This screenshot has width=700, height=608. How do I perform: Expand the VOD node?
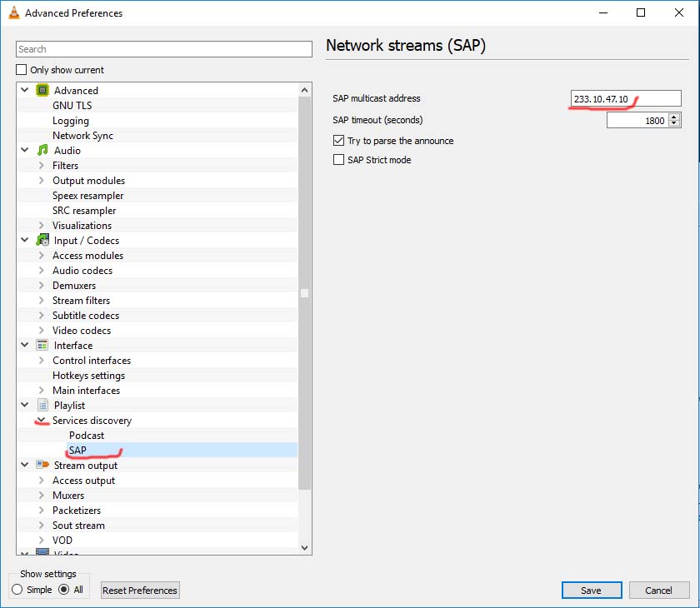click(x=42, y=541)
